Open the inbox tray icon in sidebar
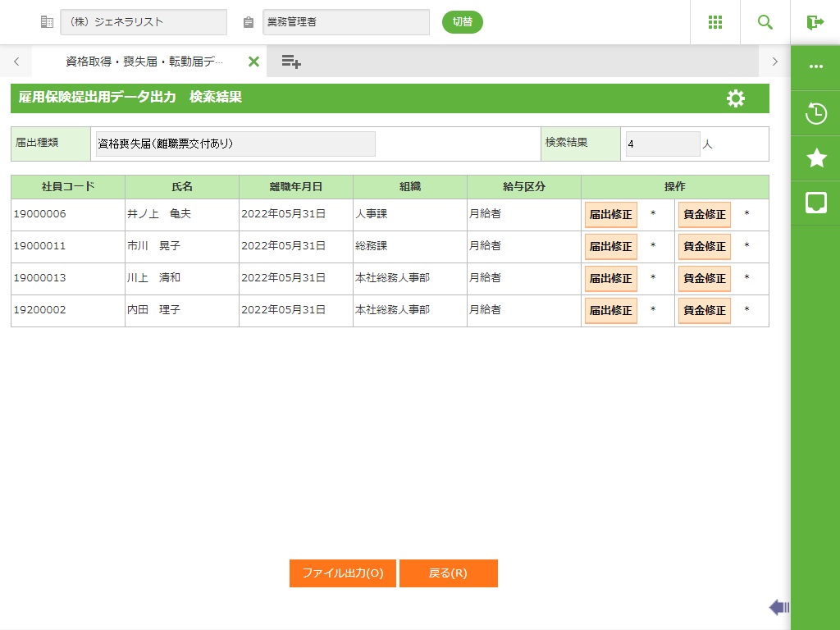840x630 pixels. 816,203
